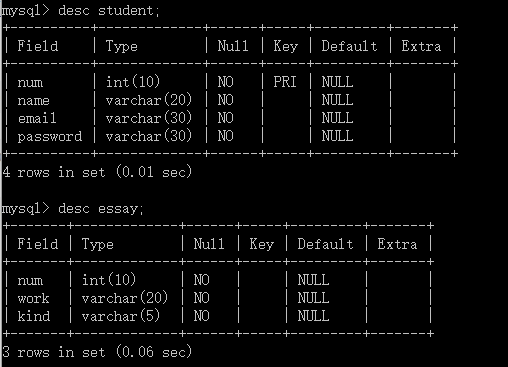508x367 pixels.
Task: Click the 'Null' header of essay table
Action: [209, 244]
